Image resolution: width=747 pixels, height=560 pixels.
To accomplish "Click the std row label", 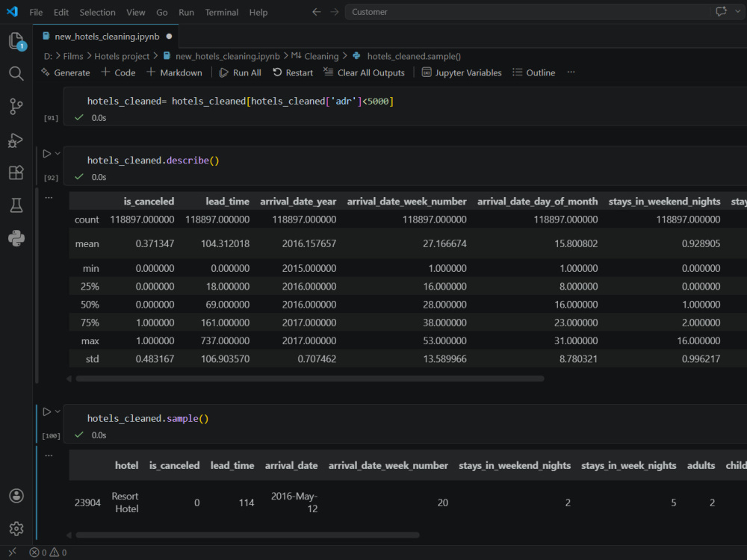I will point(92,359).
